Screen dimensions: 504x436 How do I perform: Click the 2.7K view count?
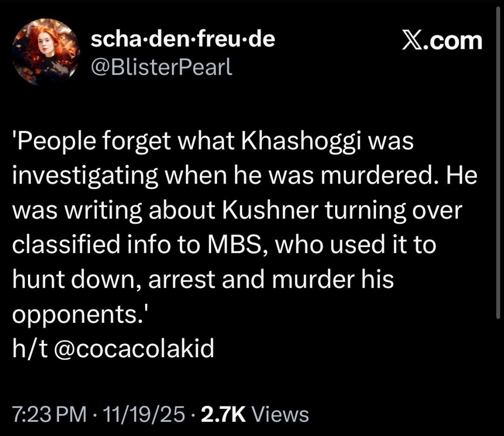point(223,415)
